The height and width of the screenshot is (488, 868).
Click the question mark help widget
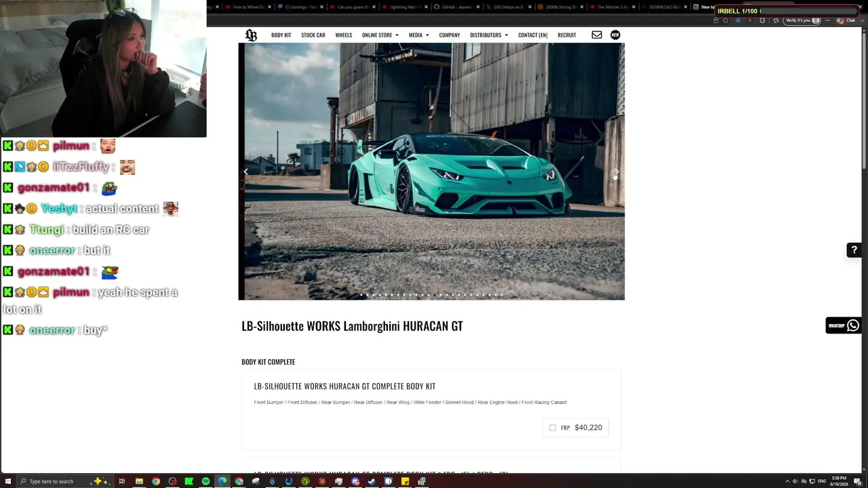pyautogui.click(x=854, y=250)
